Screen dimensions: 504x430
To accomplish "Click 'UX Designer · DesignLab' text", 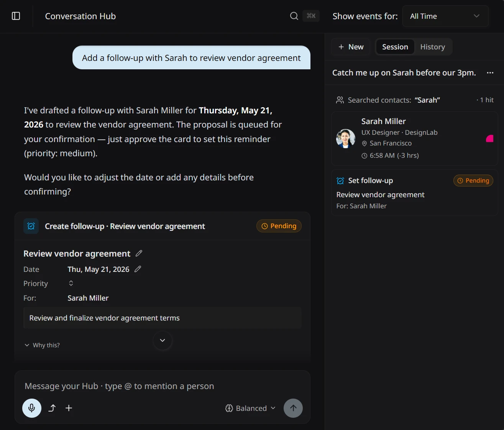I will [399, 132].
